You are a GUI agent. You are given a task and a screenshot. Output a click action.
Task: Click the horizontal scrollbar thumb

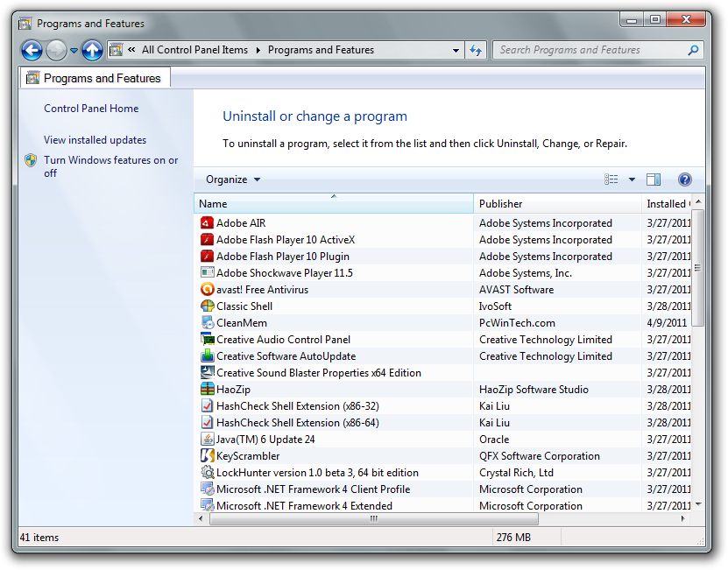[x=374, y=519]
